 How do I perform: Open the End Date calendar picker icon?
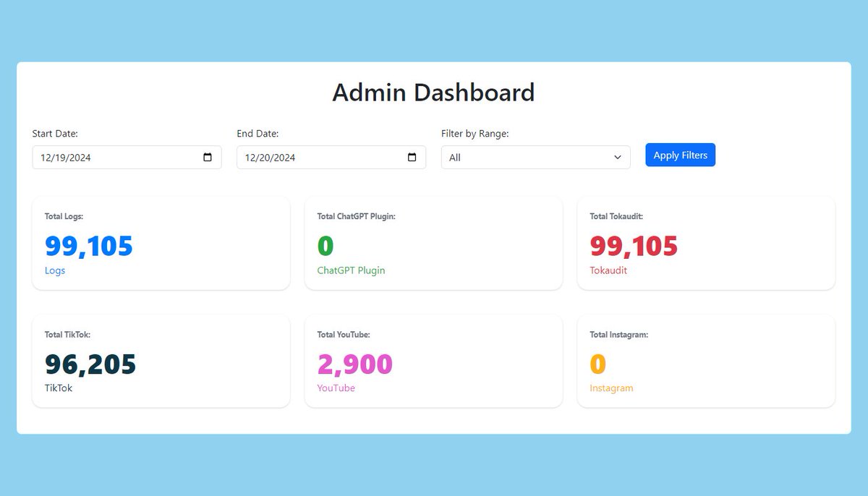[x=412, y=157]
